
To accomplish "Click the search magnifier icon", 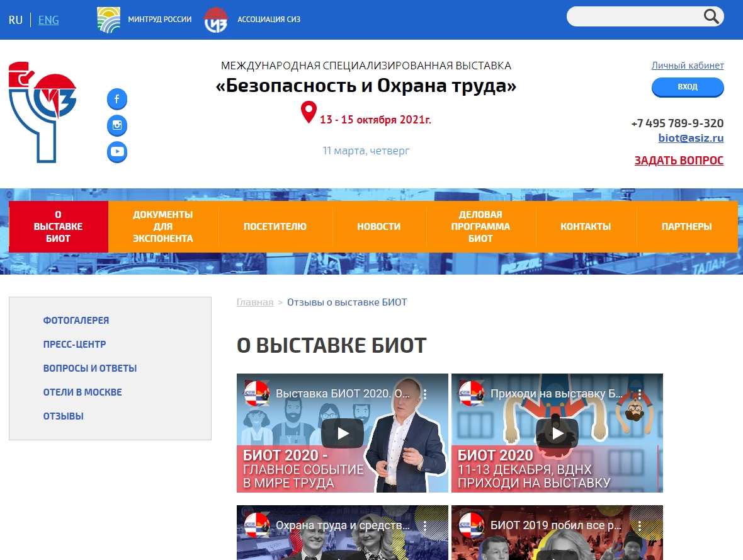I will point(711,17).
